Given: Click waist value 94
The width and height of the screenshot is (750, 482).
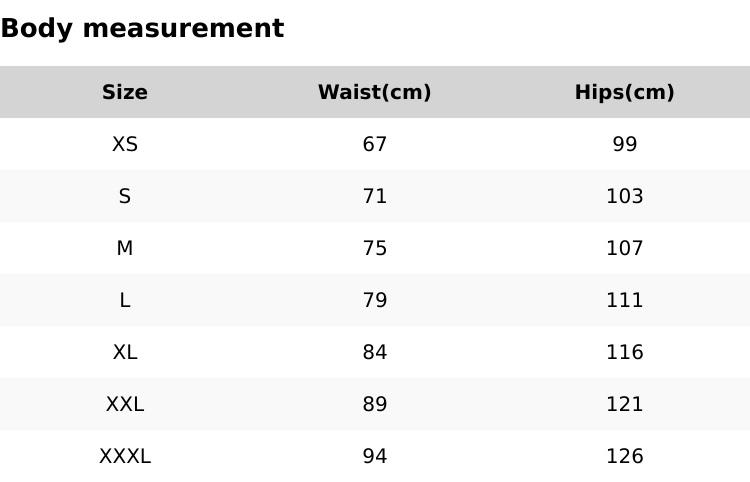Looking at the screenshot, I should click(x=375, y=457).
